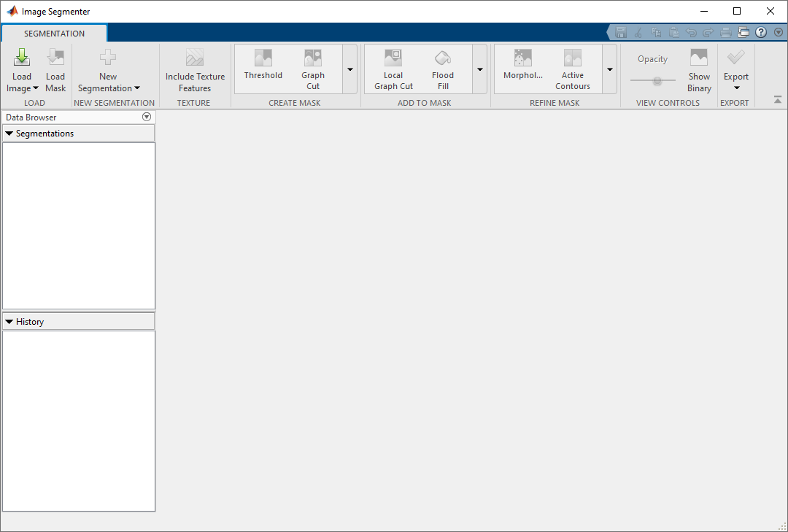Click the MATLAB logo in title bar
Screen dimensions: 788x532
click(x=12, y=11)
